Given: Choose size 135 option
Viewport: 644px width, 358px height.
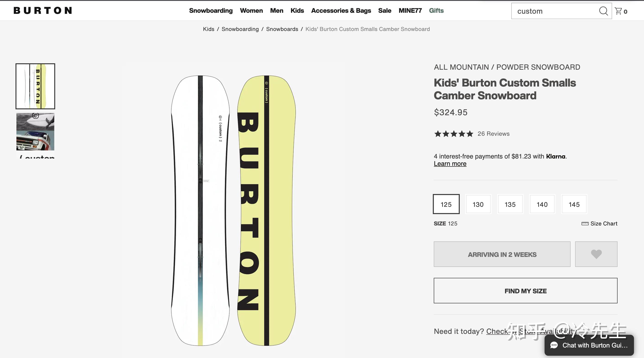Looking at the screenshot, I should coord(510,204).
